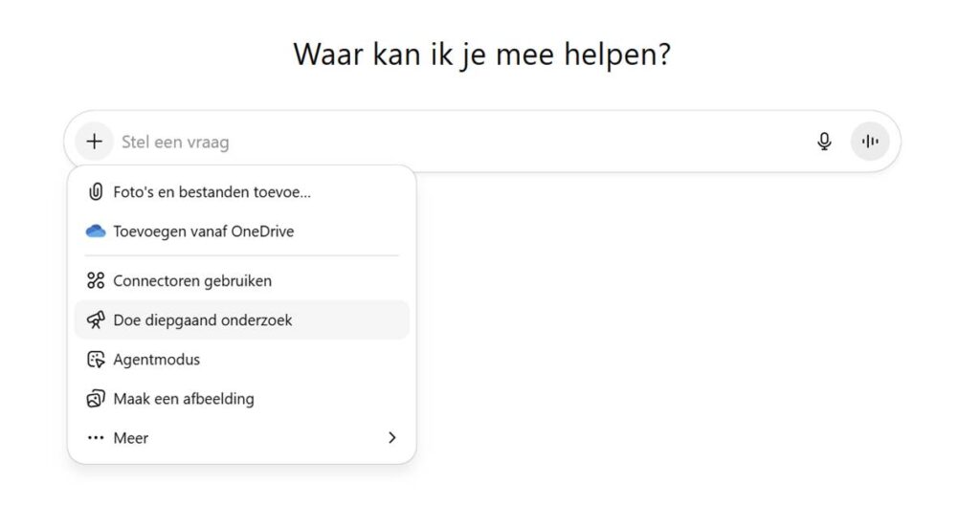Click the microphone dictation icon

[x=824, y=142]
